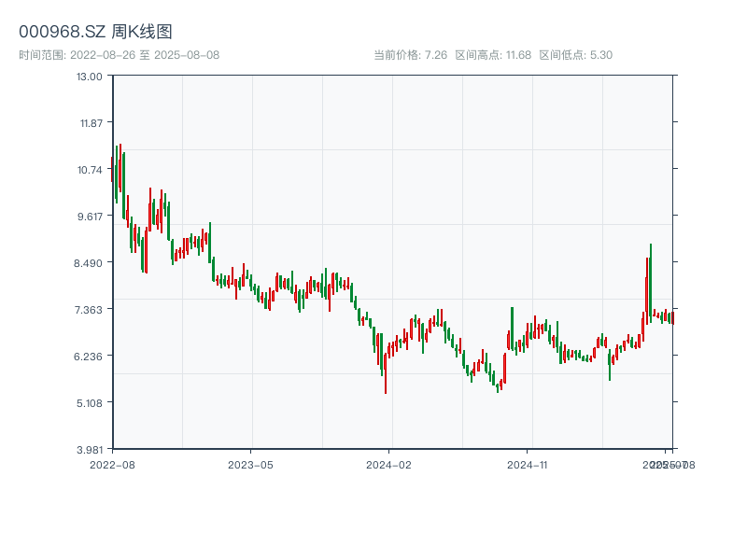Select the 11.87 y-axis tick label
Viewport: 747px width, 560px height.
(90, 122)
